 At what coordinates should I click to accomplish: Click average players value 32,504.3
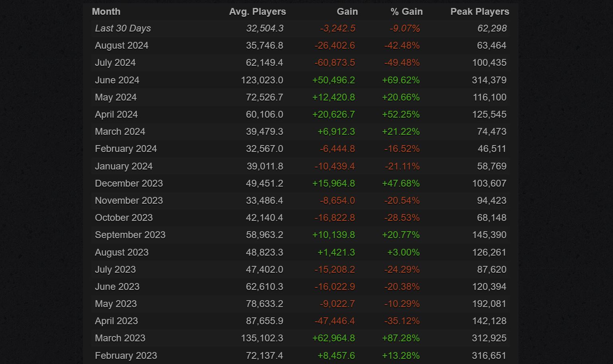tap(265, 28)
